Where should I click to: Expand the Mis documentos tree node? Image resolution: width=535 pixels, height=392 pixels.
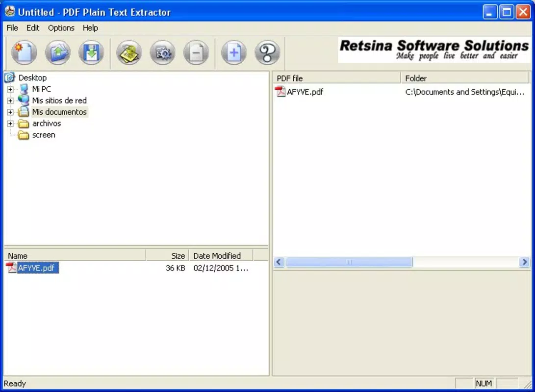[10, 112]
